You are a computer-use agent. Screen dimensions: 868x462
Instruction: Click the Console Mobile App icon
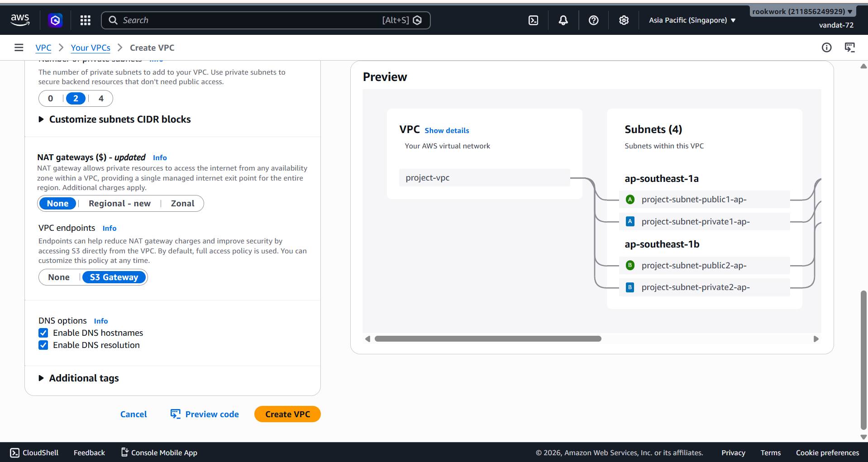tap(125, 452)
